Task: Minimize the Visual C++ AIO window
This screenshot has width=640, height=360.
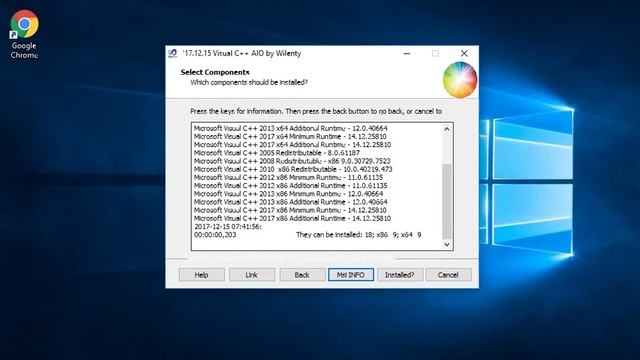Action: coord(407,53)
